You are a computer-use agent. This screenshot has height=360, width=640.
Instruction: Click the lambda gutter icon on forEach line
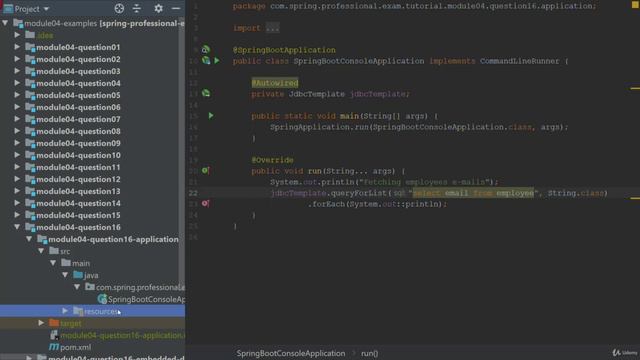pyautogui.click(x=206, y=203)
